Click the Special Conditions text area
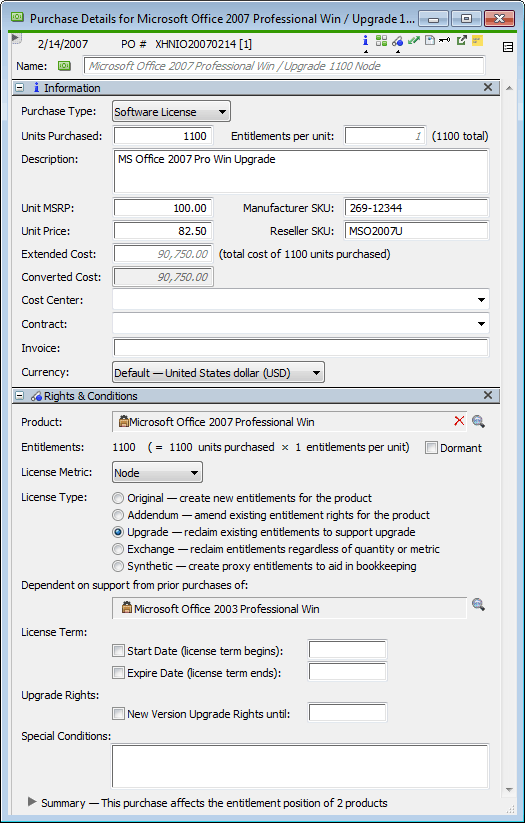The image size is (525, 823). pos(300,766)
